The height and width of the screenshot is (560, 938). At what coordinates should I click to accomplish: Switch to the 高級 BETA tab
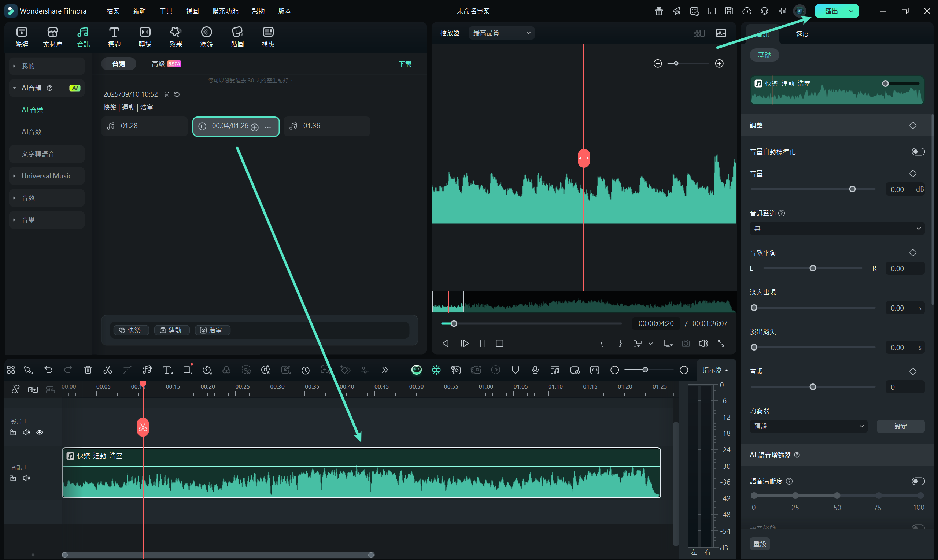point(166,64)
